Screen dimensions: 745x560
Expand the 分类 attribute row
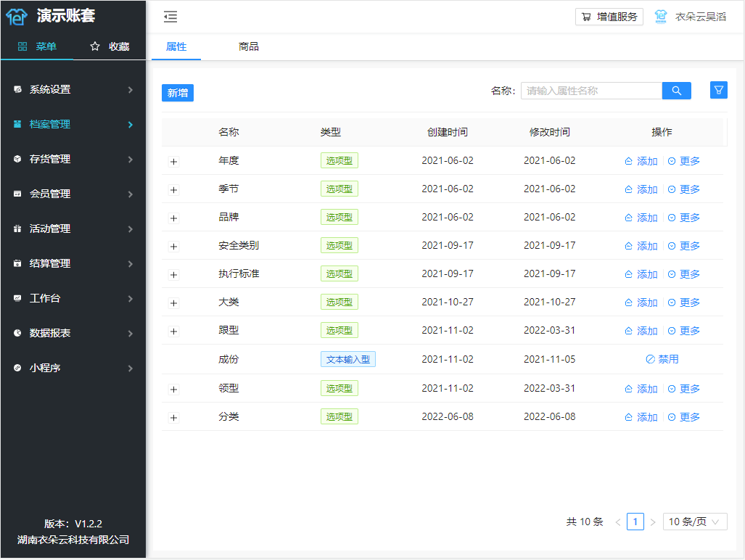tap(174, 418)
